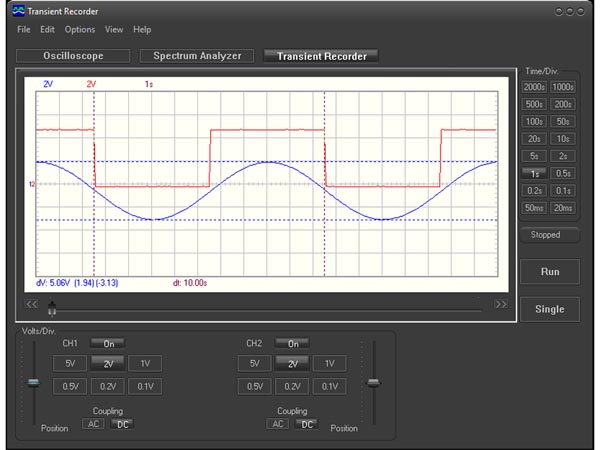Select DC coupling for CH1
Image resolution: width=600 pixels, height=450 pixels.
click(122, 424)
